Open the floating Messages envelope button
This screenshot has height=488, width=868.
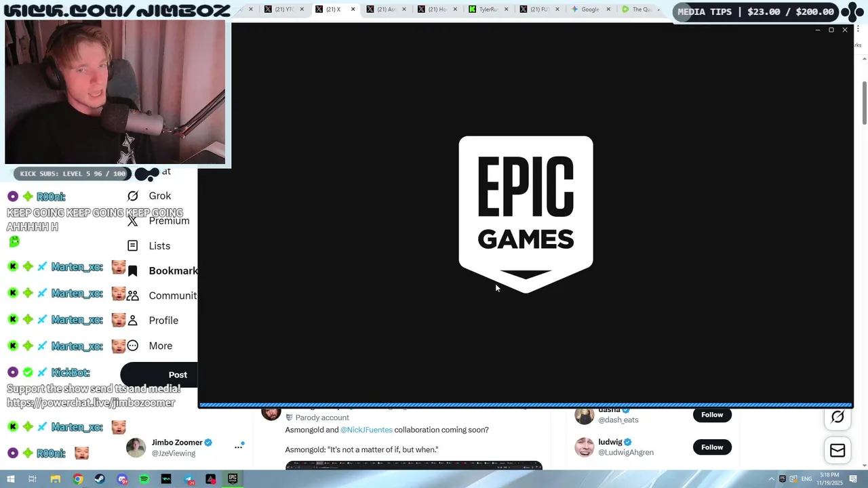(837, 450)
